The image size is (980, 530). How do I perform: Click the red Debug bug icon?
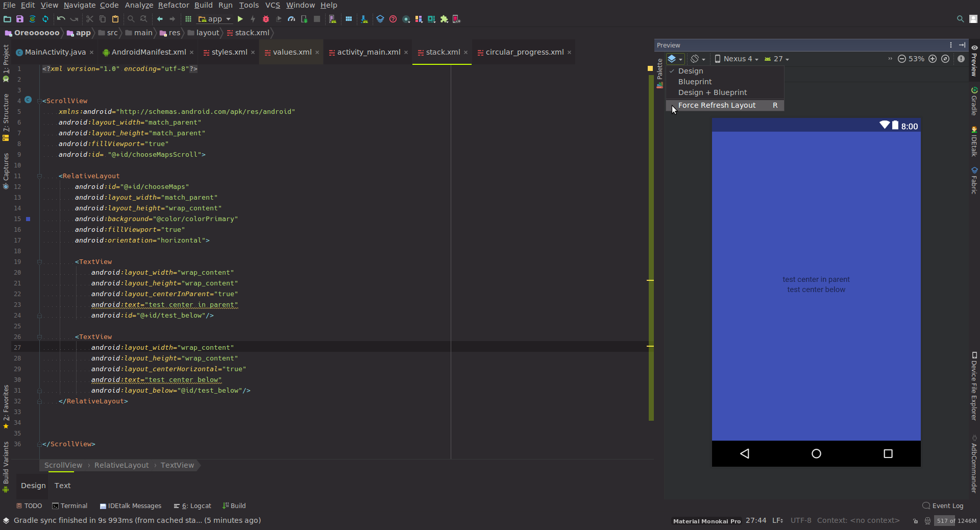[265, 19]
